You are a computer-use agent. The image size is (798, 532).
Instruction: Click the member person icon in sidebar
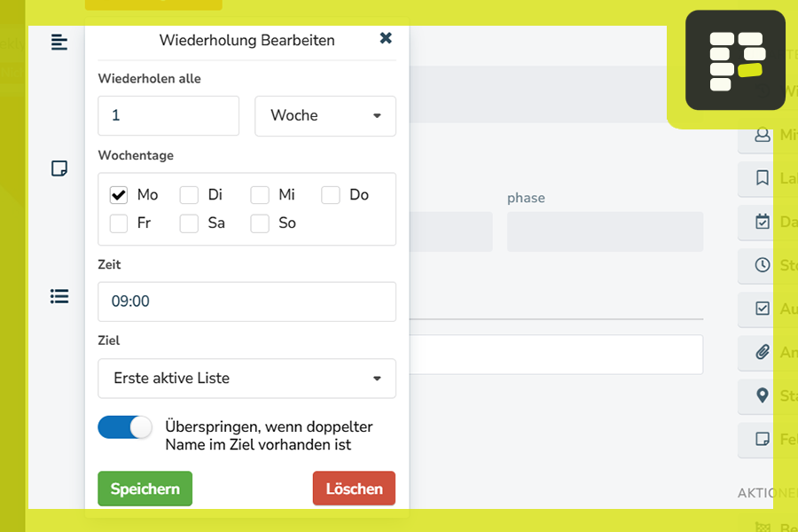pos(763,135)
